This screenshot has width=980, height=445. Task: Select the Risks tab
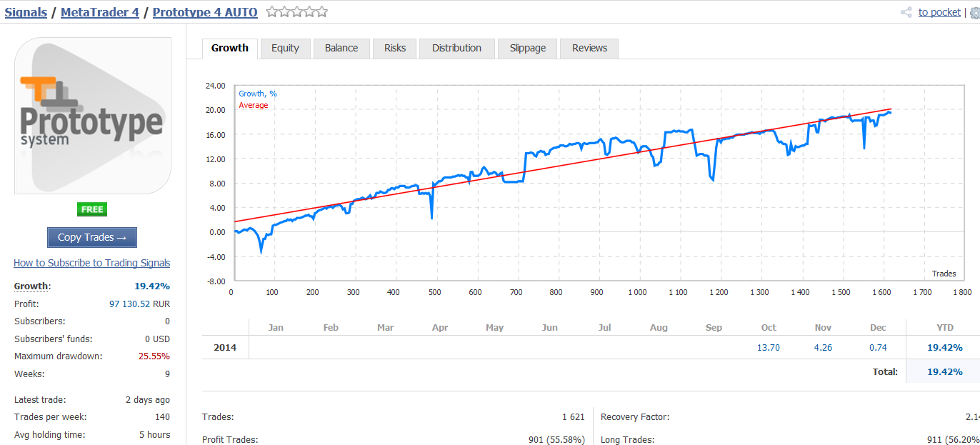point(395,48)
